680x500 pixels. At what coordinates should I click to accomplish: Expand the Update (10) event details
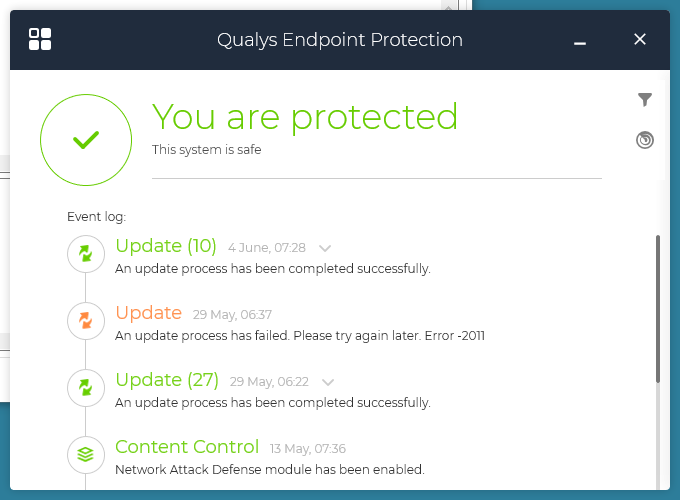(325, 248)
